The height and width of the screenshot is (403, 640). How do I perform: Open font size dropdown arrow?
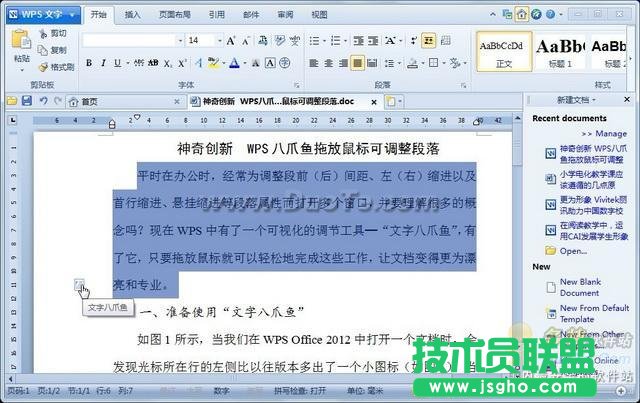pos(220,41)
